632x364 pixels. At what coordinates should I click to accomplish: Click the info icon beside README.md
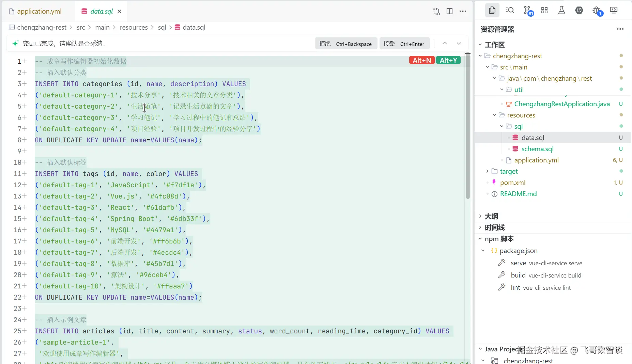click(x=494, y=194)
